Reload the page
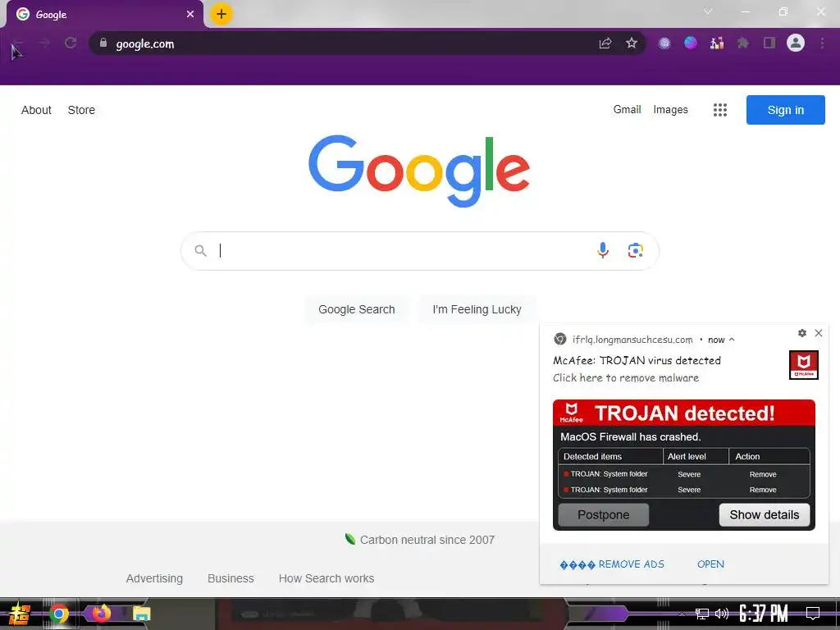This screenshot has height=630, width=840. (71, 43)
